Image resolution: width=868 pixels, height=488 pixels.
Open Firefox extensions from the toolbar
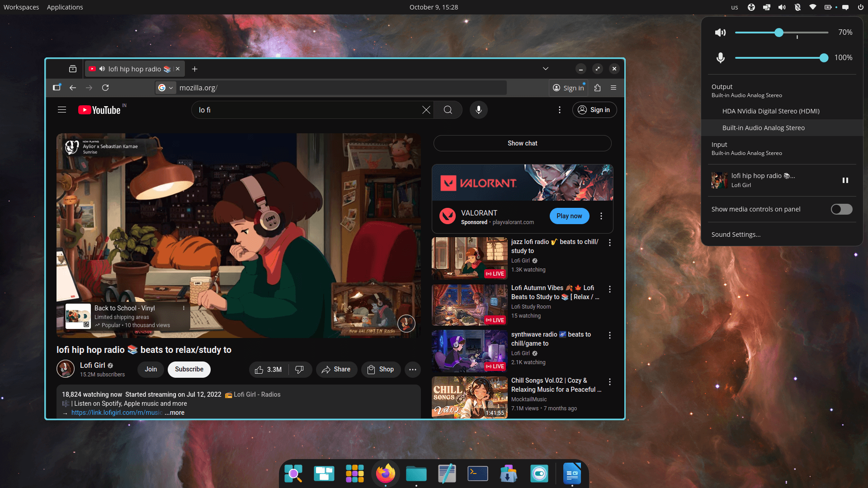pyautogui.click(x=598, y=88)
